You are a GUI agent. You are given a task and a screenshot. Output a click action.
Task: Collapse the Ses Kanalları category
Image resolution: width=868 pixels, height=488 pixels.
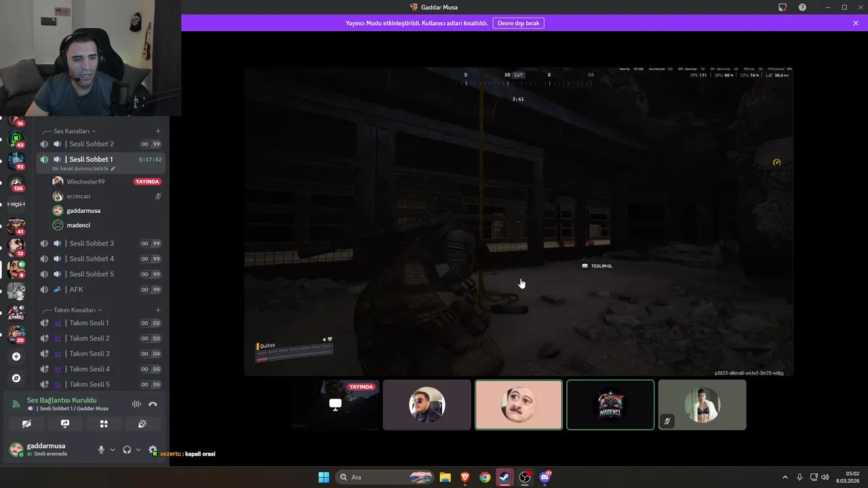tap(71, 131)
